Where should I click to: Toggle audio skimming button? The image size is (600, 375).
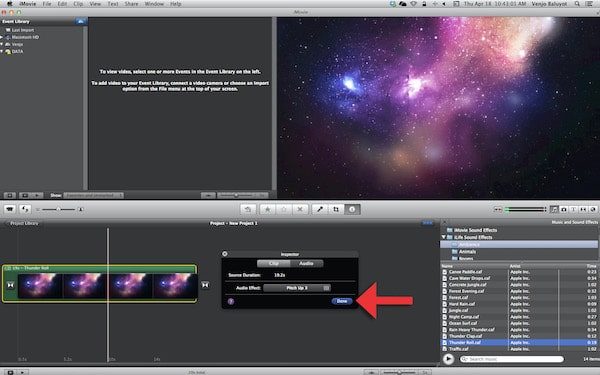(x=497, y=209)
